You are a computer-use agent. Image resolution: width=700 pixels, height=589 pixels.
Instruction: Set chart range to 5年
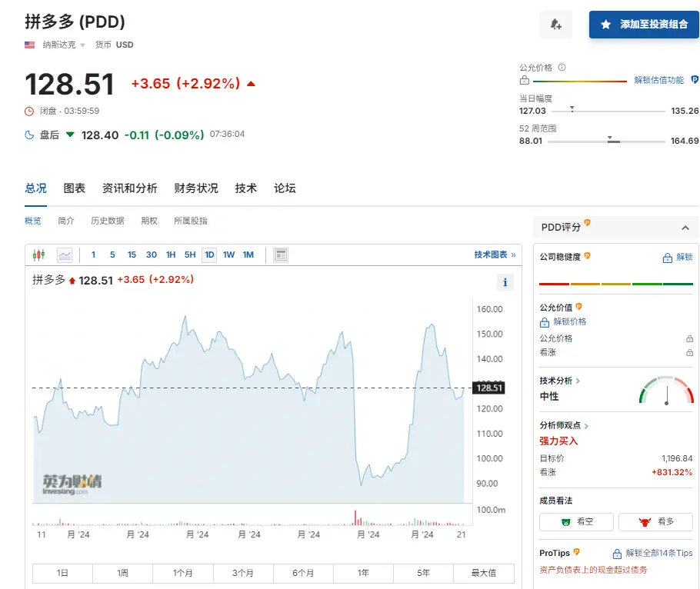[423, 573]
